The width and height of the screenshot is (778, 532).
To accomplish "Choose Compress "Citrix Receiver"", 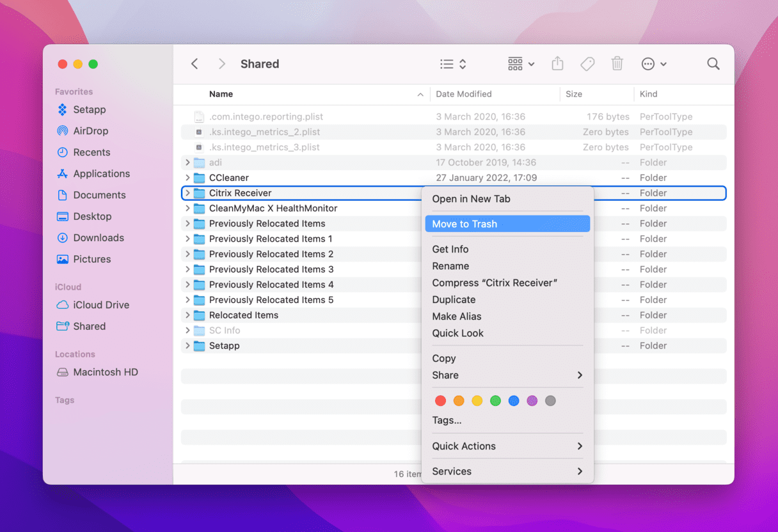I will [507, 283].
